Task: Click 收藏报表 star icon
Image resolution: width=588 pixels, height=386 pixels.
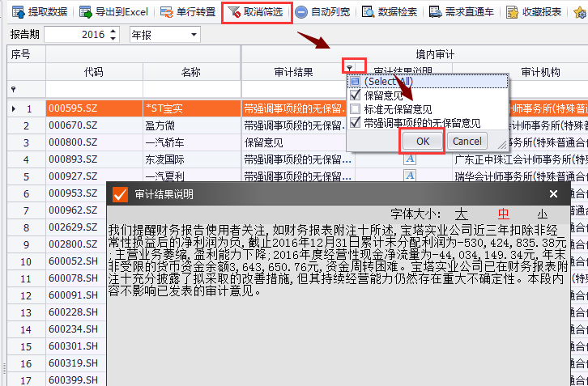Action: [x=511, y=13]
